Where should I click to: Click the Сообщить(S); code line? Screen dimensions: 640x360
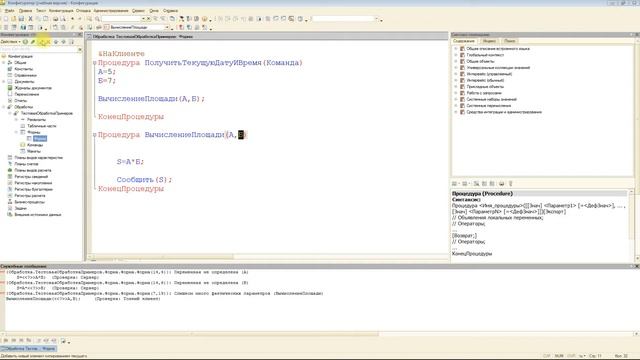[144, 180]
